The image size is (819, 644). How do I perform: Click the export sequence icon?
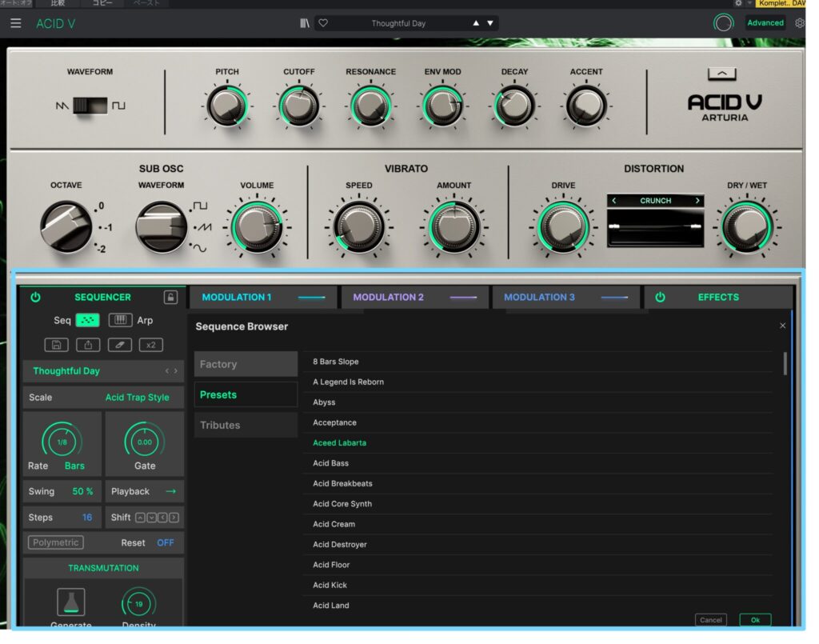(88, 345)
